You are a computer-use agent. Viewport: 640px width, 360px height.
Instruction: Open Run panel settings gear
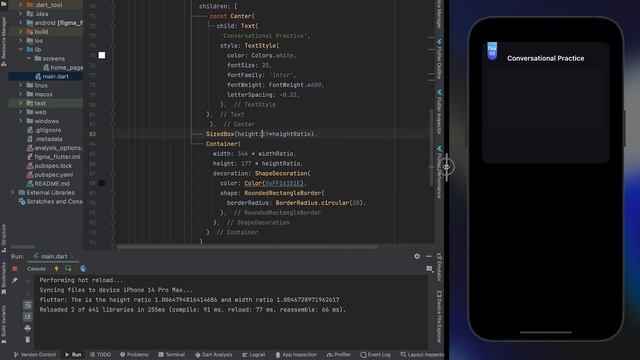pos(417,256)
